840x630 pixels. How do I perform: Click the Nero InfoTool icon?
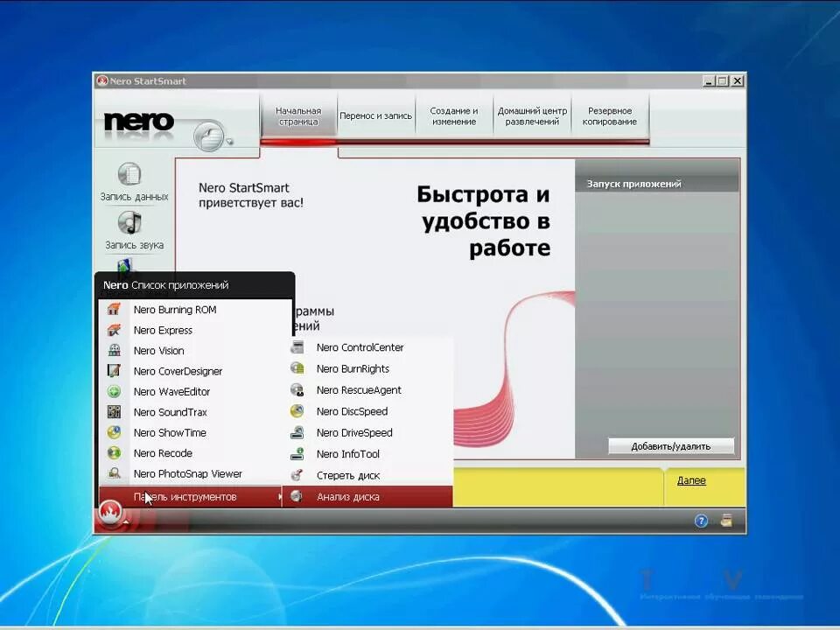pos(297,454)
